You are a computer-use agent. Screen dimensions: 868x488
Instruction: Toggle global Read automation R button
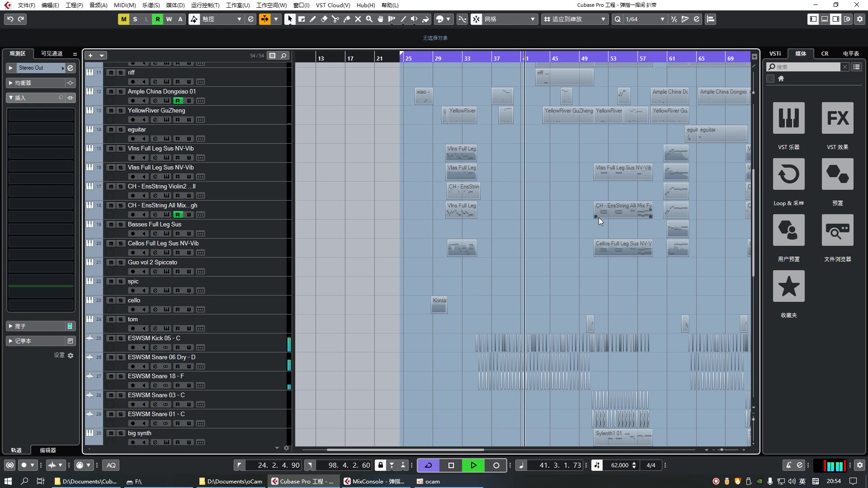[x=157, y=19]
